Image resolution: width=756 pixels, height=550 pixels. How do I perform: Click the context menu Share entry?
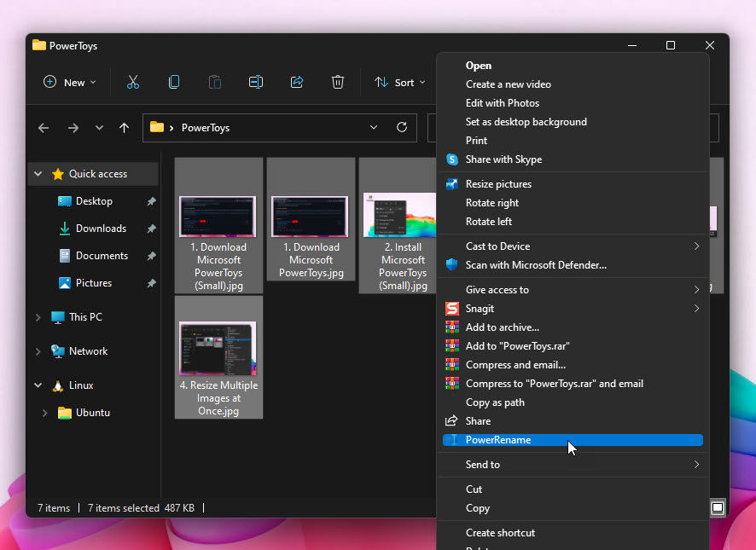(x=573, y=421)
